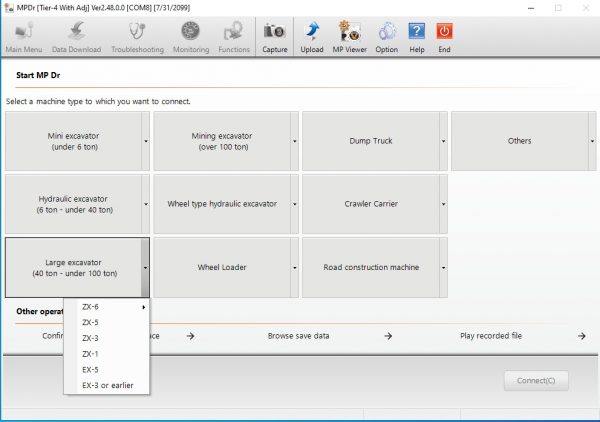This screenshot has width=600, height=422.
Task: Expand Wheel Loader dropdown arrow
Action: pyautogui.click(x=295, y=267)
